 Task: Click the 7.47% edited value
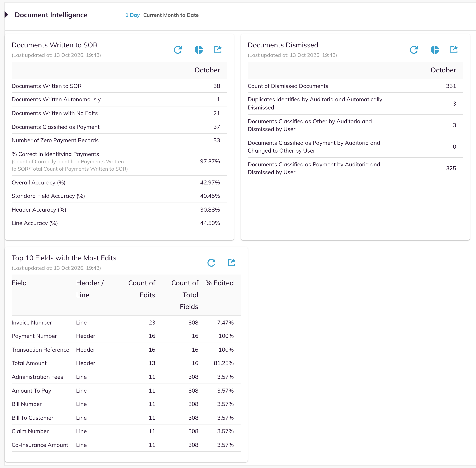click(225, 323)
